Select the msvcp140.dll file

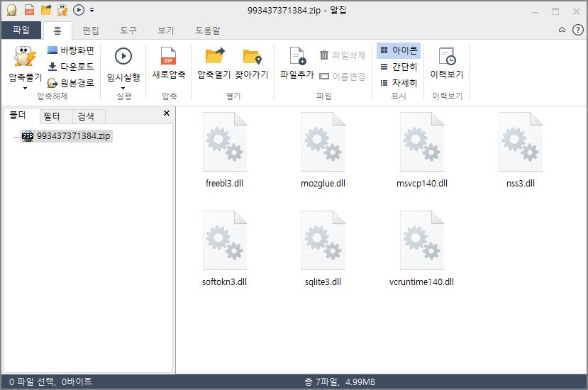pyautogui.click(x=422, y=150)
